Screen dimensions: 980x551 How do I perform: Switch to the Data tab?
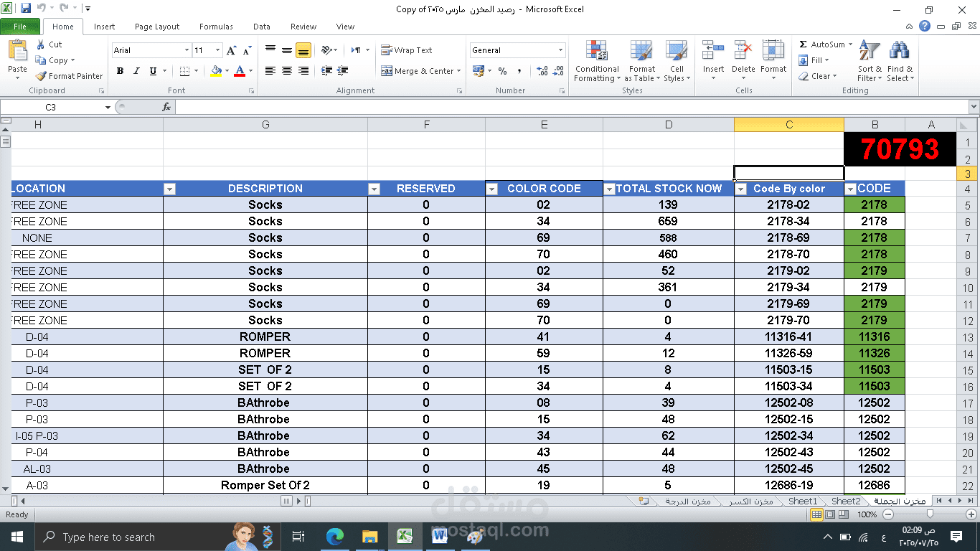point(262,27)
